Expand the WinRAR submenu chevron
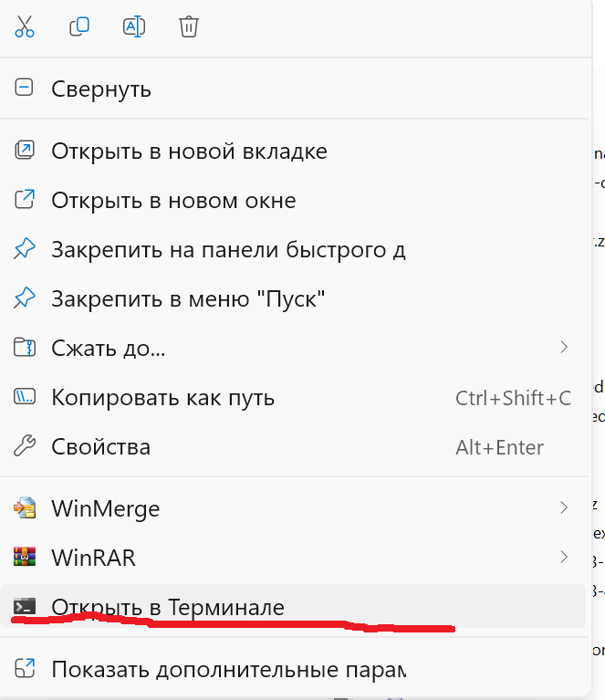 [x=564, y=557]
